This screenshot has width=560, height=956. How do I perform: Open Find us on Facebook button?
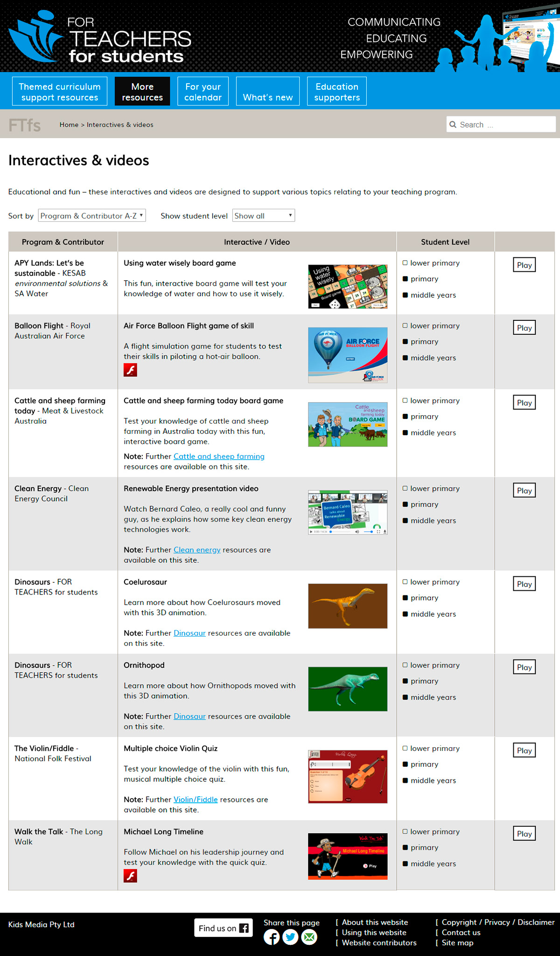[224, 928]
